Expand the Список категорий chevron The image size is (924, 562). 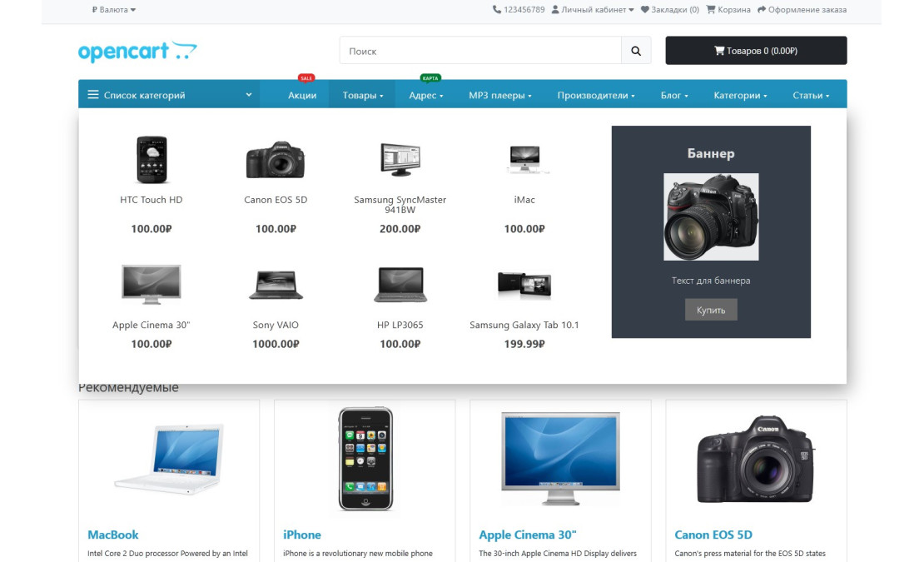(x=249, y=94)
